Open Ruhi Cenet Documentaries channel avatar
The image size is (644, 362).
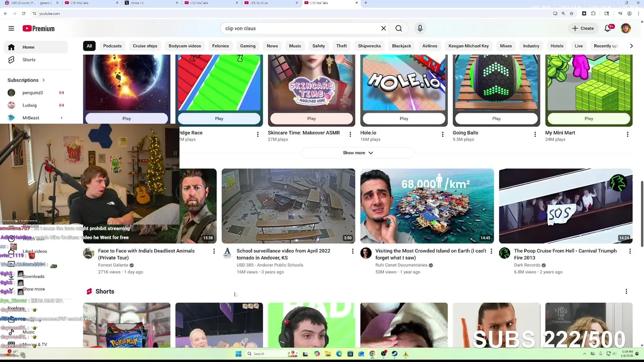366,253
